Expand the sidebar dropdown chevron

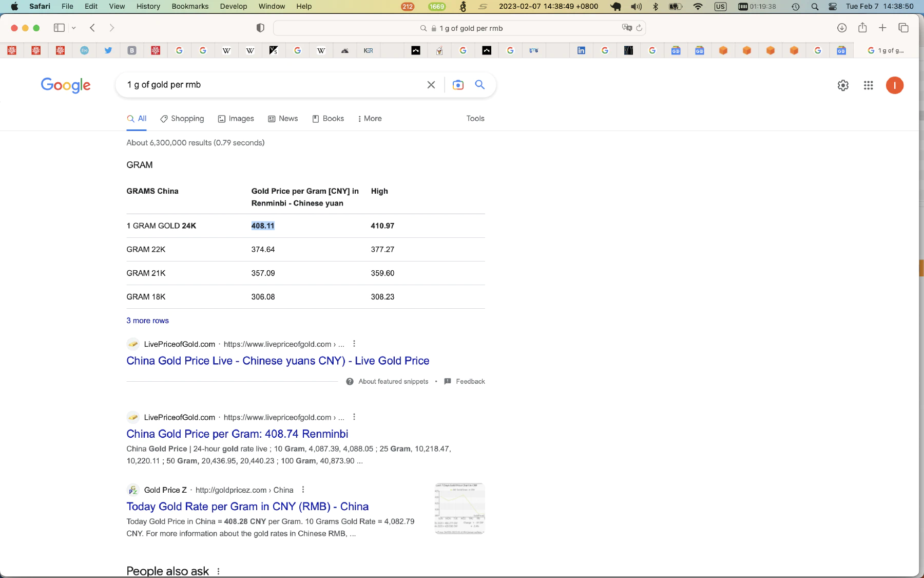(74, 28)
